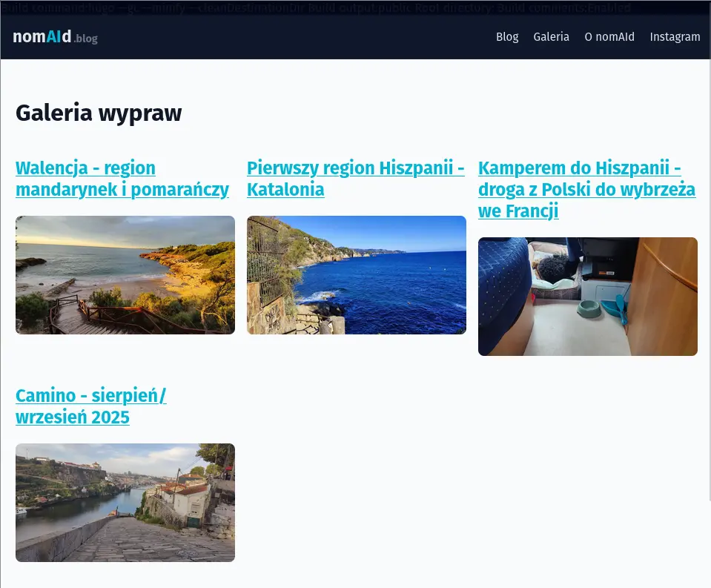Open 'Pierwszy region Hiszpanii - Katalonia' post
Image resolution: width=711 pixels, height=588 pixels.
coord(355,179)
